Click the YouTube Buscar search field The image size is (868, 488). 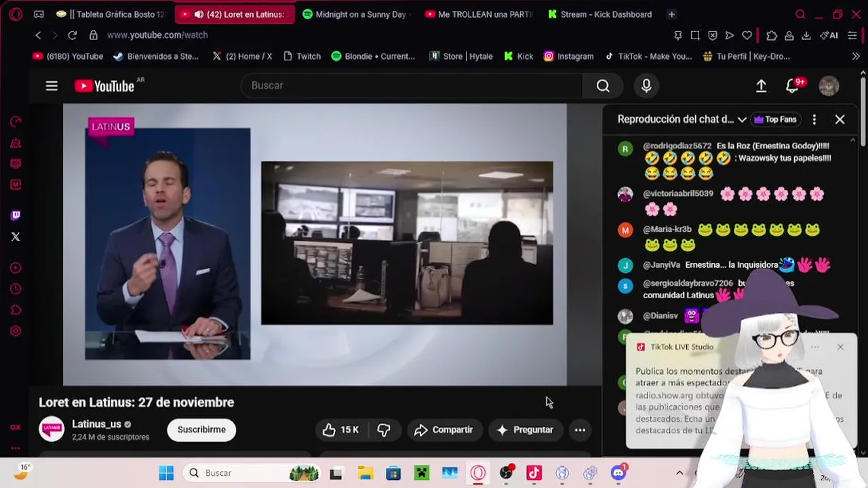pos(412,85)
